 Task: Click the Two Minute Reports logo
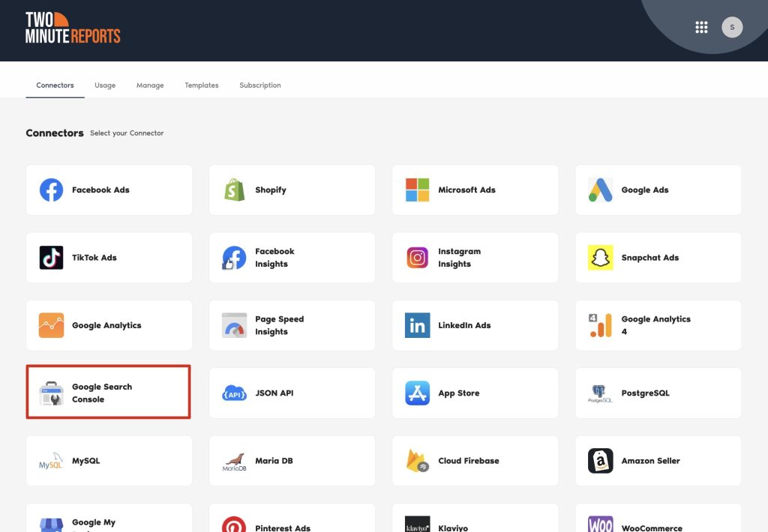point(73,28)
